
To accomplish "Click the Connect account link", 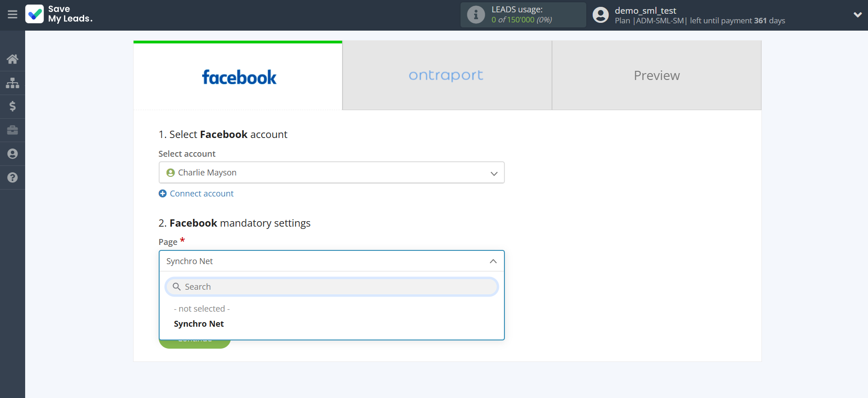I will coord(201,194).
